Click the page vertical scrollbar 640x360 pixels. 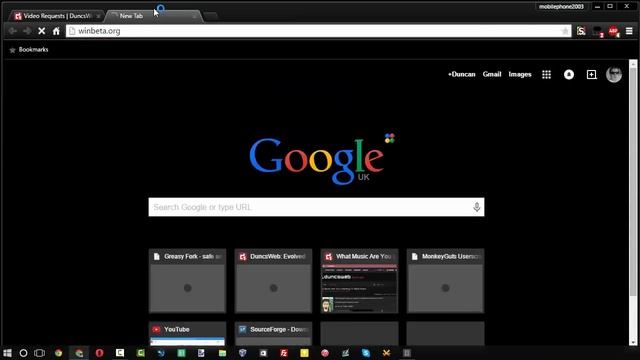click(633, 182)
